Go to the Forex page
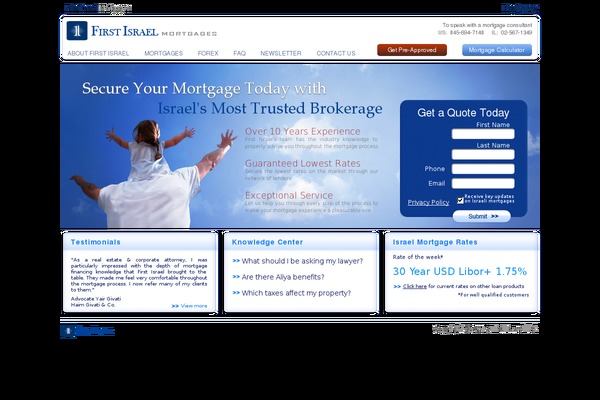Viewport: 600px width, 400px height. tap(208, 53)
